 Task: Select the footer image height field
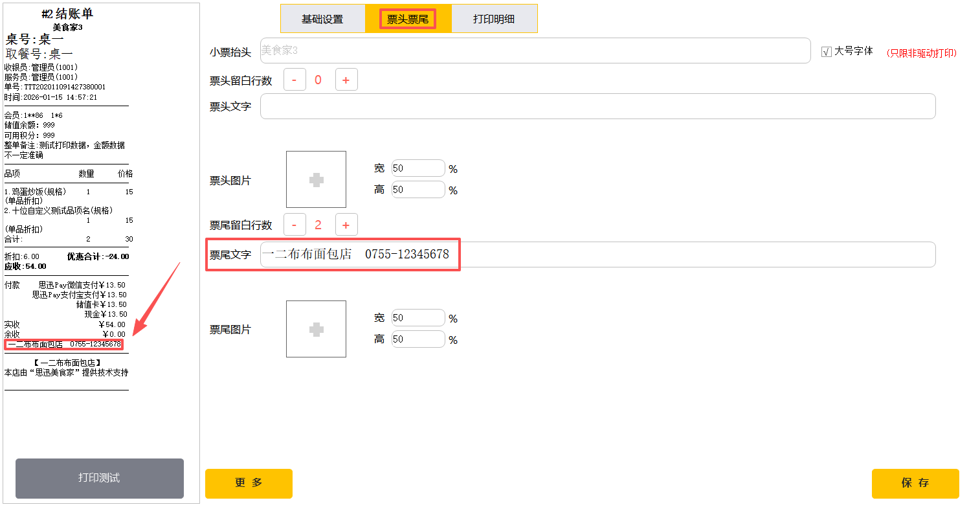(418, 339)
